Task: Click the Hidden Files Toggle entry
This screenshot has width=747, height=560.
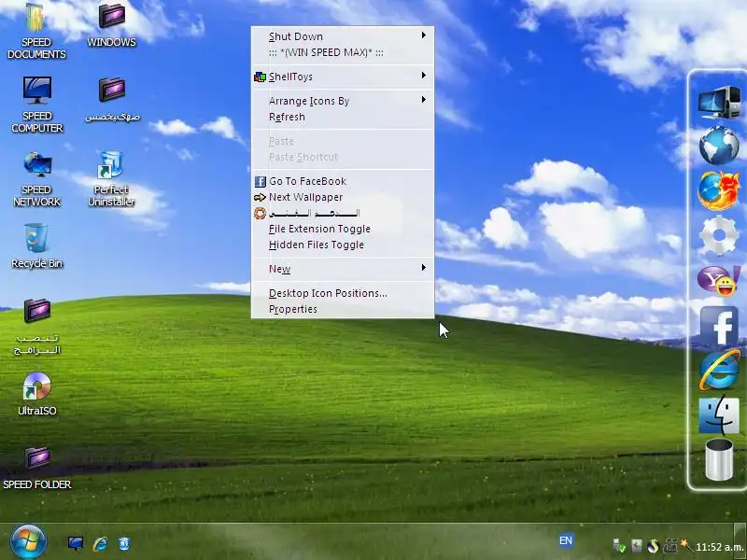Action: 343,245
